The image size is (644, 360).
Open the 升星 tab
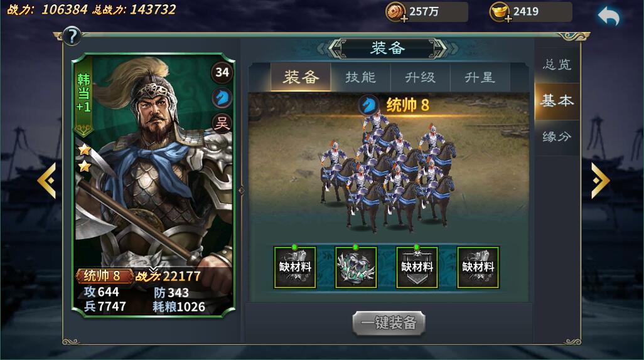pos(480,77)
